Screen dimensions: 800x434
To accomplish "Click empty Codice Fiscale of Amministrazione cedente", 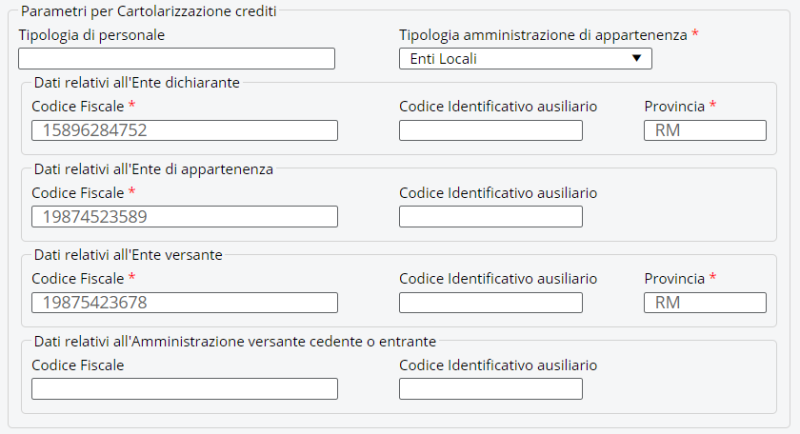I will [184, 389].
